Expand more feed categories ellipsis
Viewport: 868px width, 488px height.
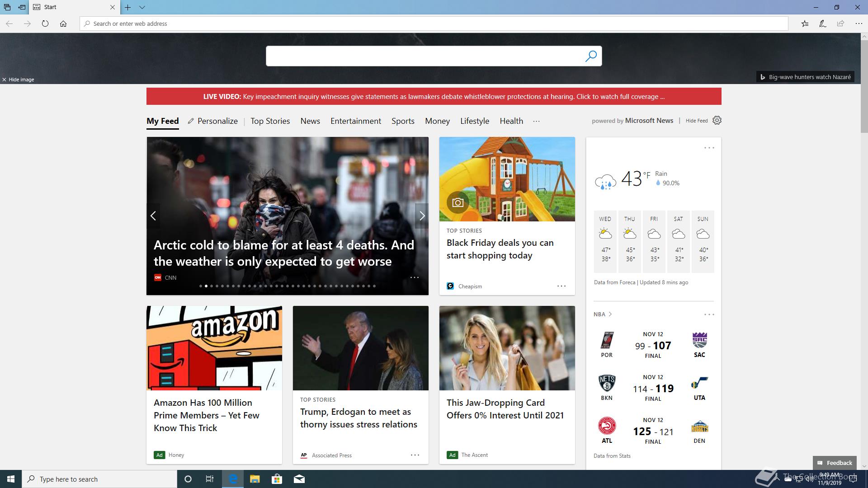click(536, 121)
